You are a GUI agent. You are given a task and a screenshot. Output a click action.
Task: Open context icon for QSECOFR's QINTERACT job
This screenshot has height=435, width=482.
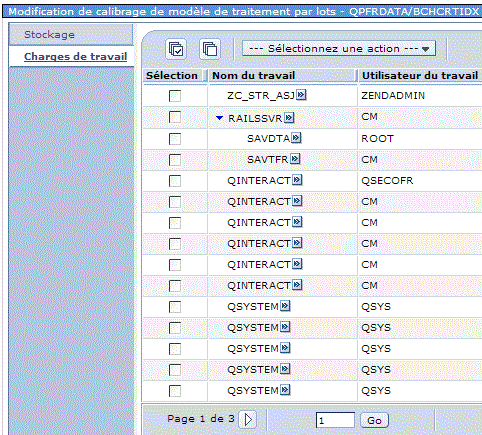pos(297,180)
